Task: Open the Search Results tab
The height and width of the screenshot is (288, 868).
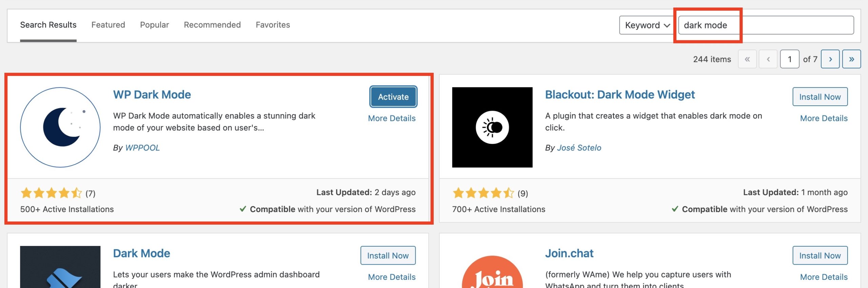Action: 48,25
